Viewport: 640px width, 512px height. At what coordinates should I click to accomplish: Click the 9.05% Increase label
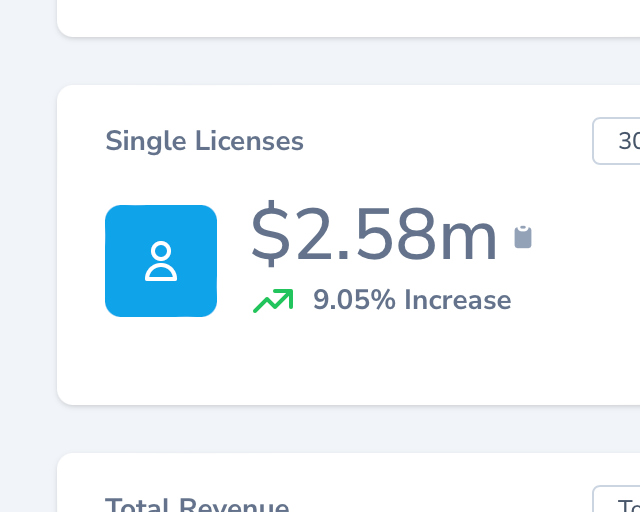coord(411,300)
